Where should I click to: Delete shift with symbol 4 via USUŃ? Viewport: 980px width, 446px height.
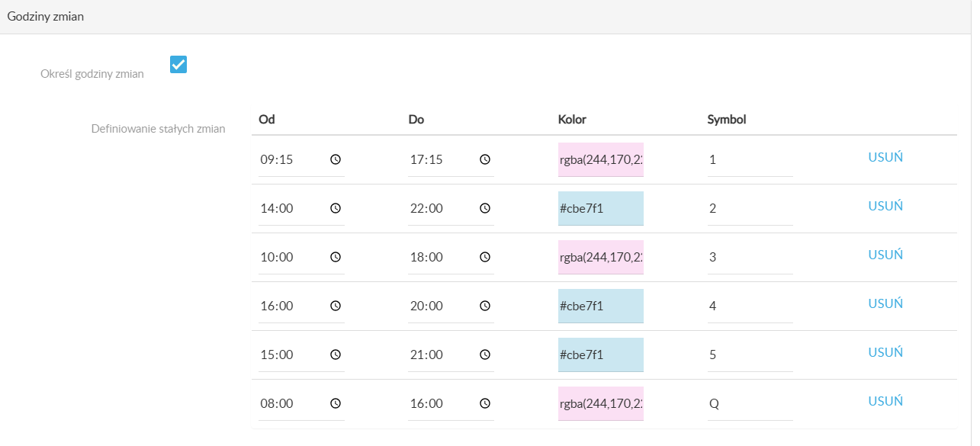885,303
